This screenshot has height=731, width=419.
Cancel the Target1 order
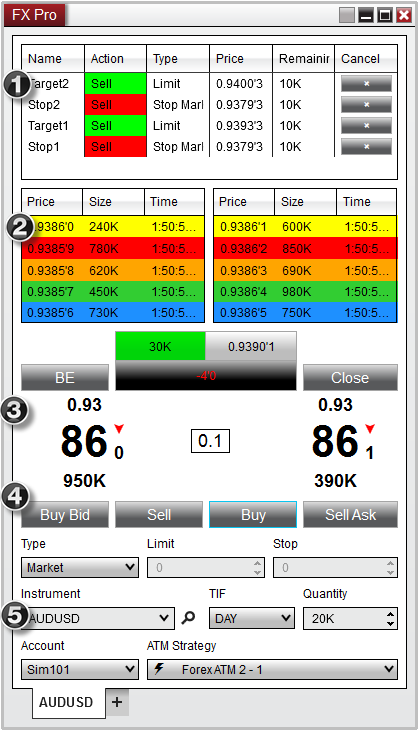366,126
